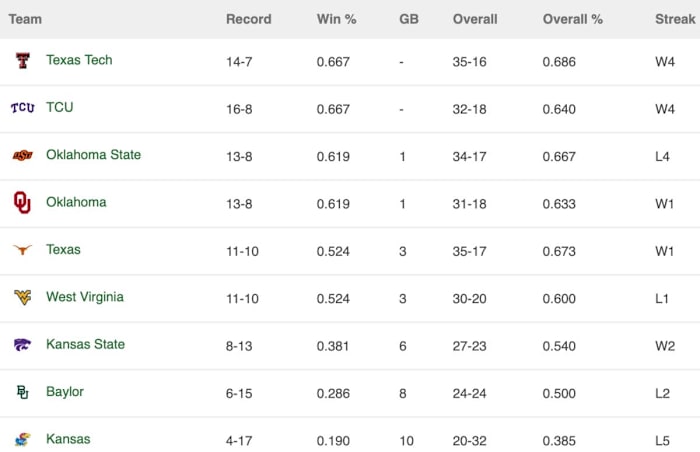
Task: Click the Baylor team logo
Action: tap(22, 392)
